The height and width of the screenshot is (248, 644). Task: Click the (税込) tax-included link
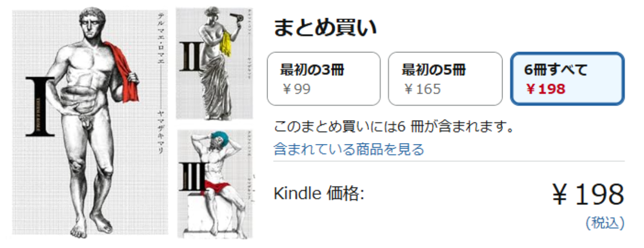pos(605,222)
